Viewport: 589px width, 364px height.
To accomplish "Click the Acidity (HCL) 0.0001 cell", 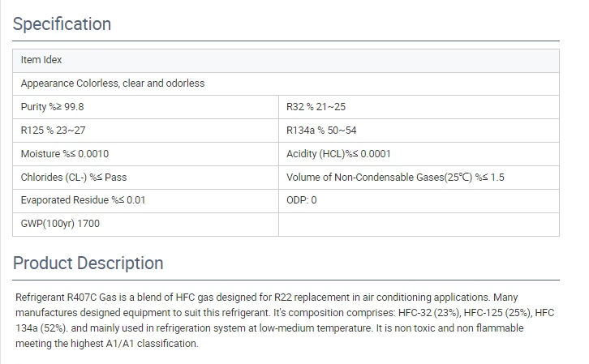I will point(419,154).
